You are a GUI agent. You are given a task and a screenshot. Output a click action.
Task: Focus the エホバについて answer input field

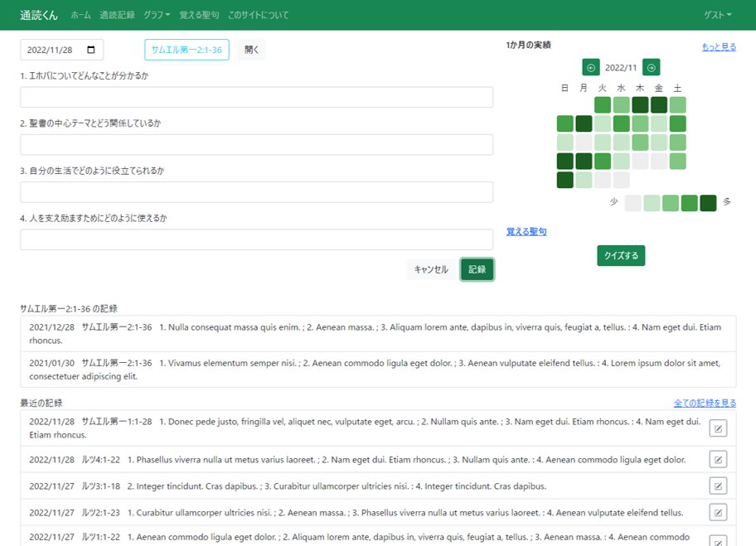point(256,97)
